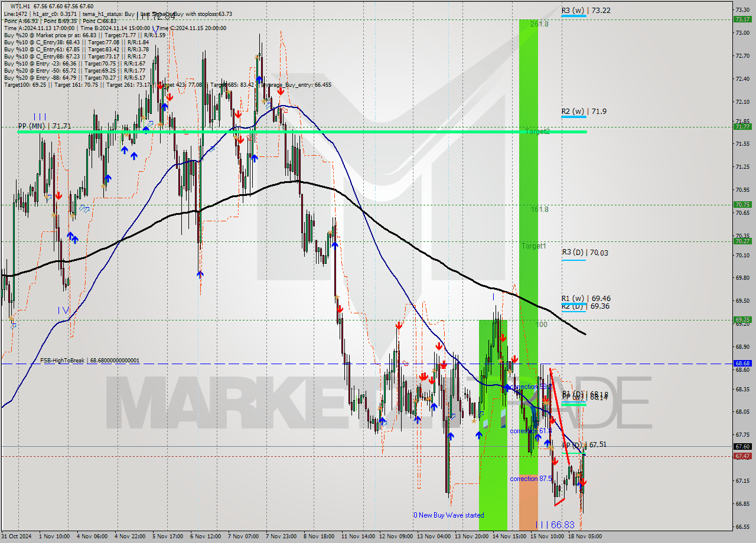The height and width of the screenshot is (543, 756).
Task: Click the 8 Nov 18:00 time label
Action: click(x=320, y=537)
